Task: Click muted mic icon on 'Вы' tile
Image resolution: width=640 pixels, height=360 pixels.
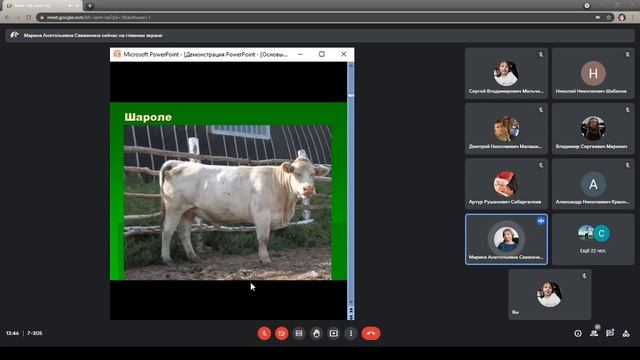Action: pos(584,276)
